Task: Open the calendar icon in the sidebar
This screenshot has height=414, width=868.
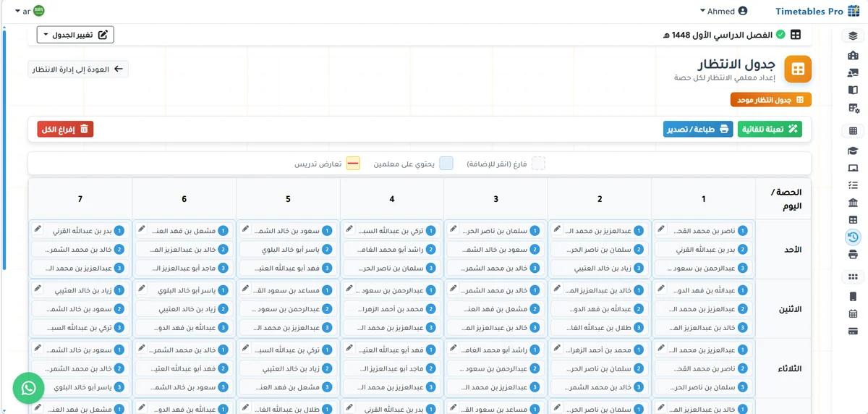Action: (853, 313)
